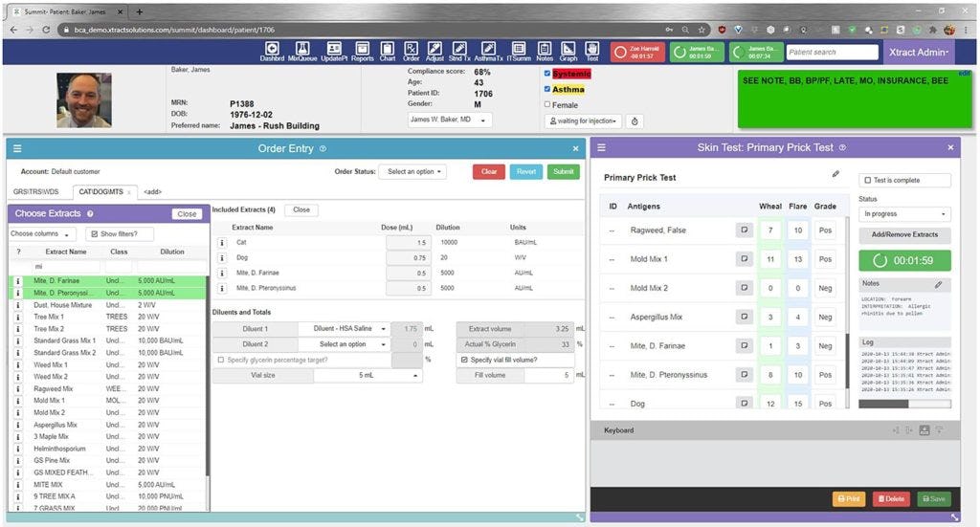Open the Adjust syringe icon

click(434, 52)
